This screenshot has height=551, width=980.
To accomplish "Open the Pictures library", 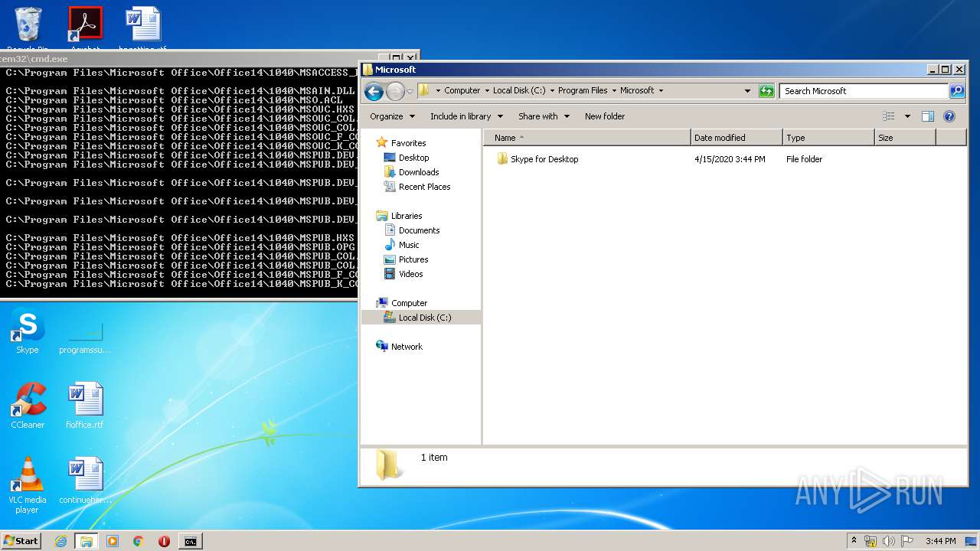I will tap(413, 259).
